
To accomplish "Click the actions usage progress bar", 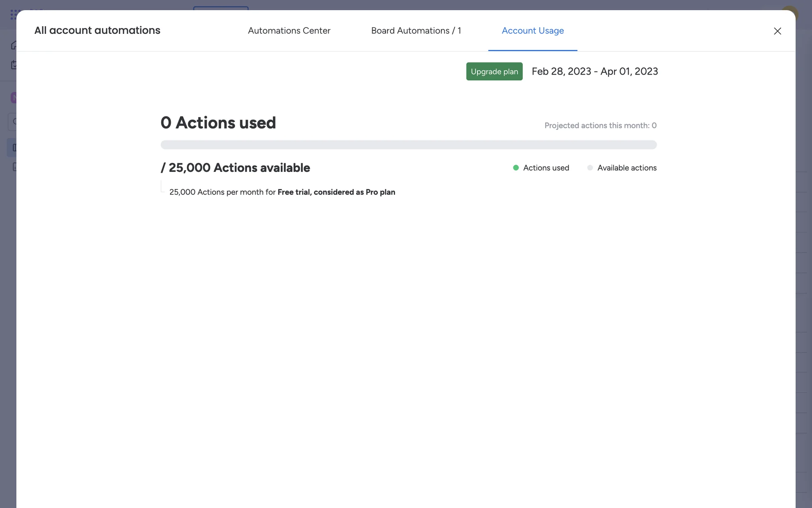I will 408,145.
